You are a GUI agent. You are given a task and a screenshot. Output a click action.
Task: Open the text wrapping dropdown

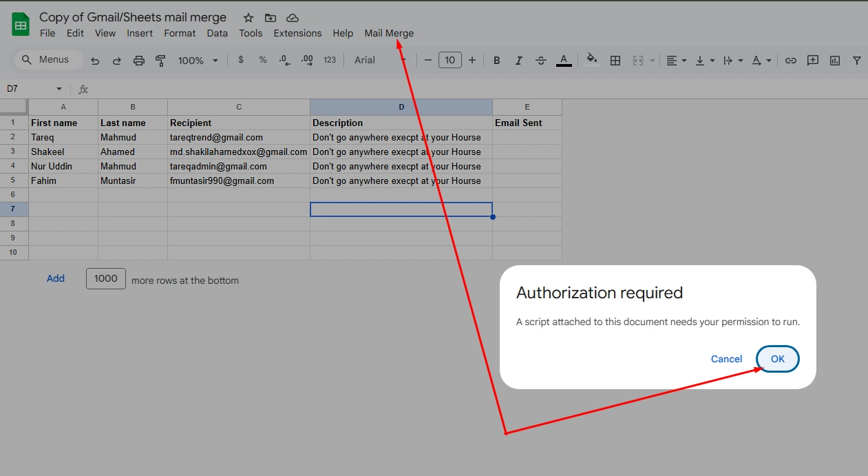[x=733, y=61]
